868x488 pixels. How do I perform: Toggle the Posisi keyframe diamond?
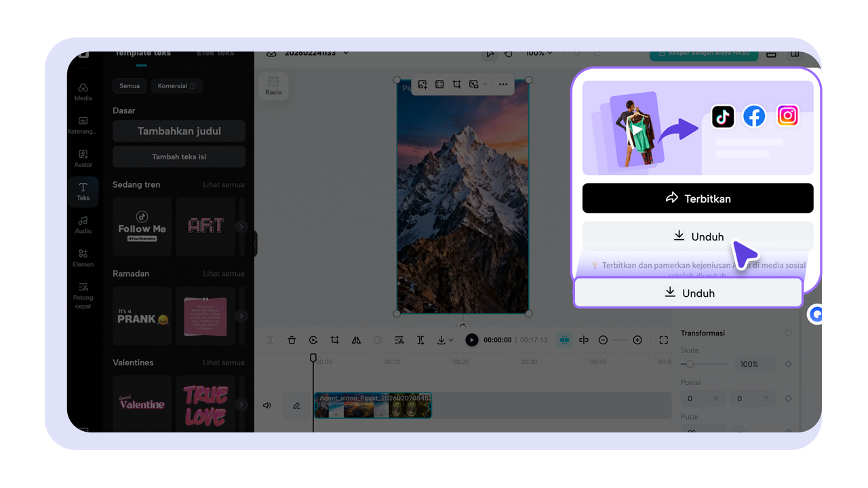788,399
